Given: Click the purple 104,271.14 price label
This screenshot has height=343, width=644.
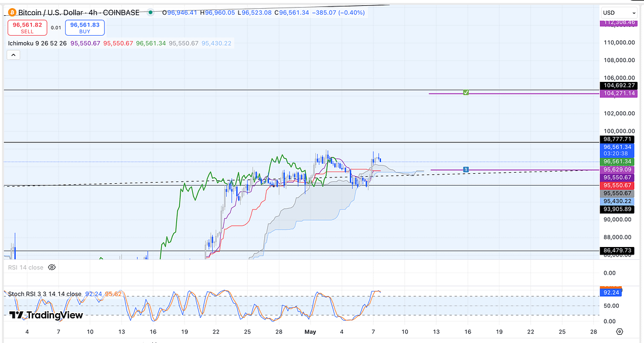Looking at the screenshot, I should [x=618, y=94].
